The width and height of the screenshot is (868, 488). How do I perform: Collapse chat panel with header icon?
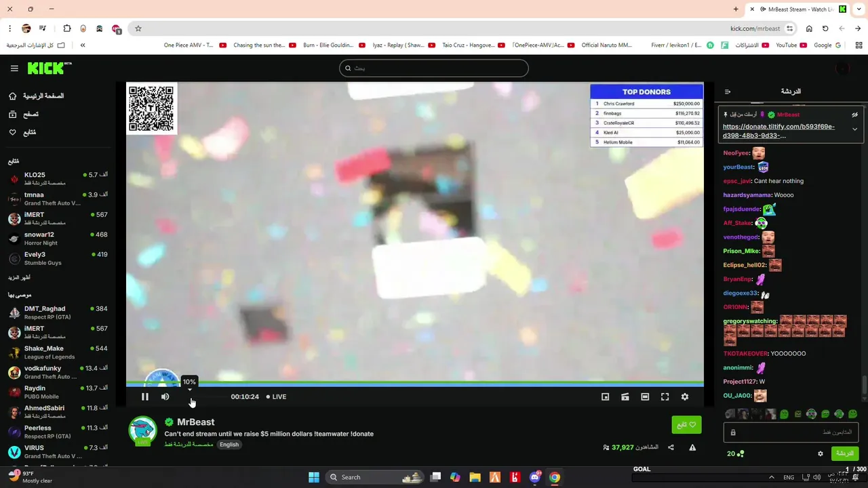tap(728, 91)
